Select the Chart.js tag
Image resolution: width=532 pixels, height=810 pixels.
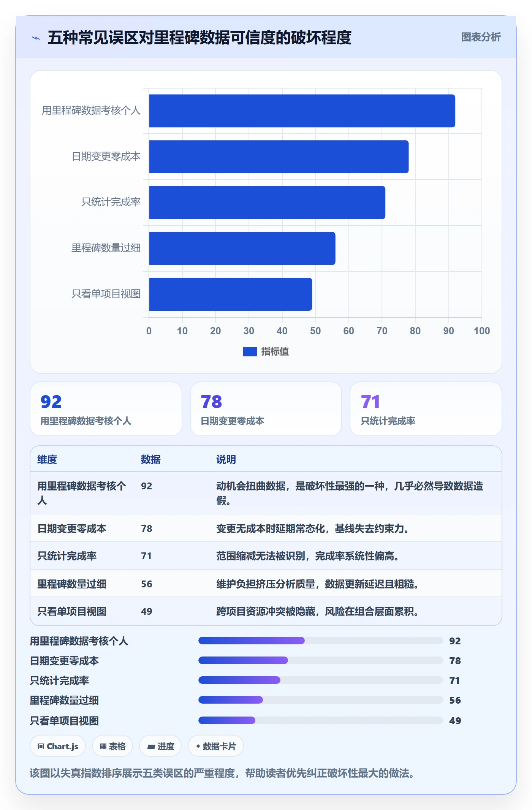(x=58, y=746)
